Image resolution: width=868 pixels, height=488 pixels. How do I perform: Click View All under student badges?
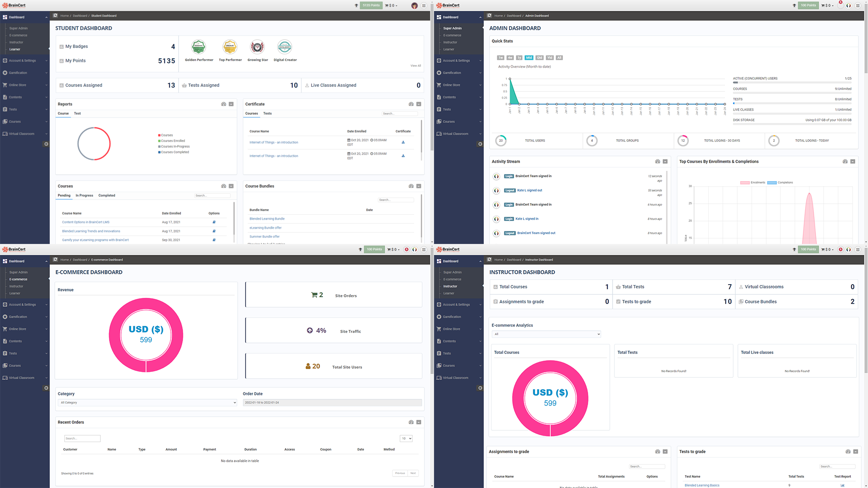point(415,66)
